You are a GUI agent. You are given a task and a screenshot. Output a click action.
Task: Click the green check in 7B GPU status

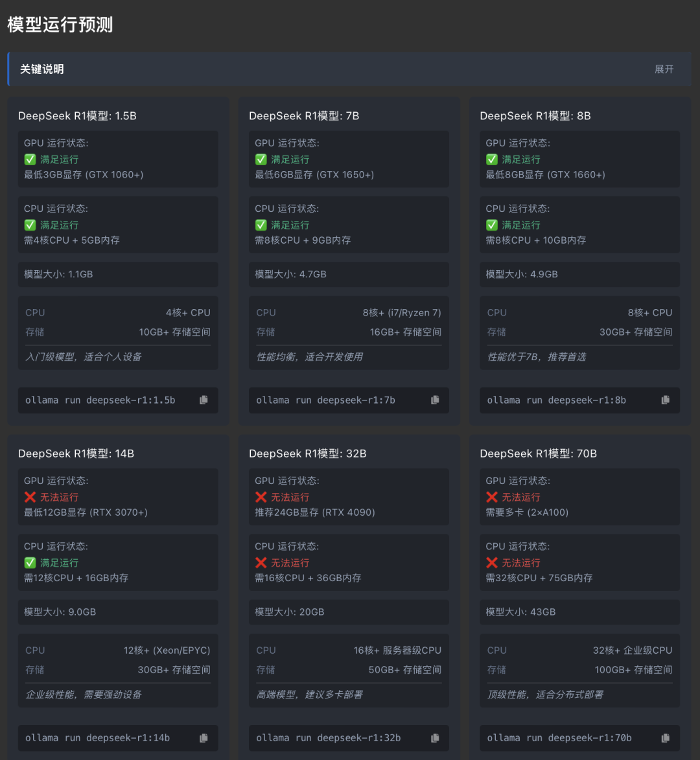coord(261,159)
